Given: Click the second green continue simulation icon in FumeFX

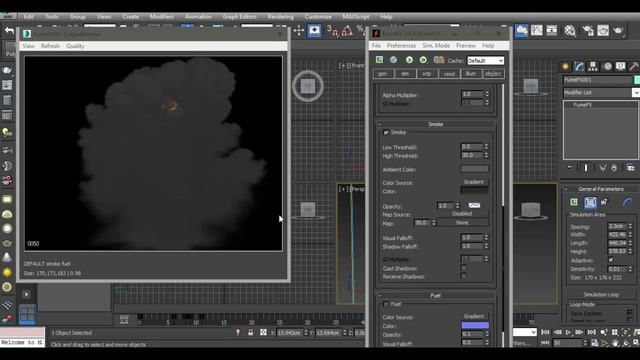Looking at the screenshot, I should tap(423, 60).
